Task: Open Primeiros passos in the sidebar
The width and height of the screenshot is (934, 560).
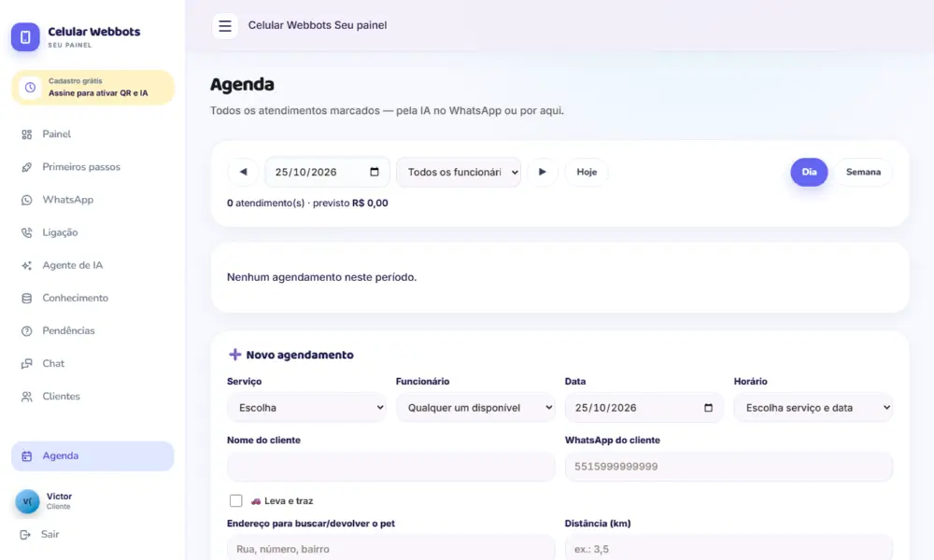Action: [92, 167]
